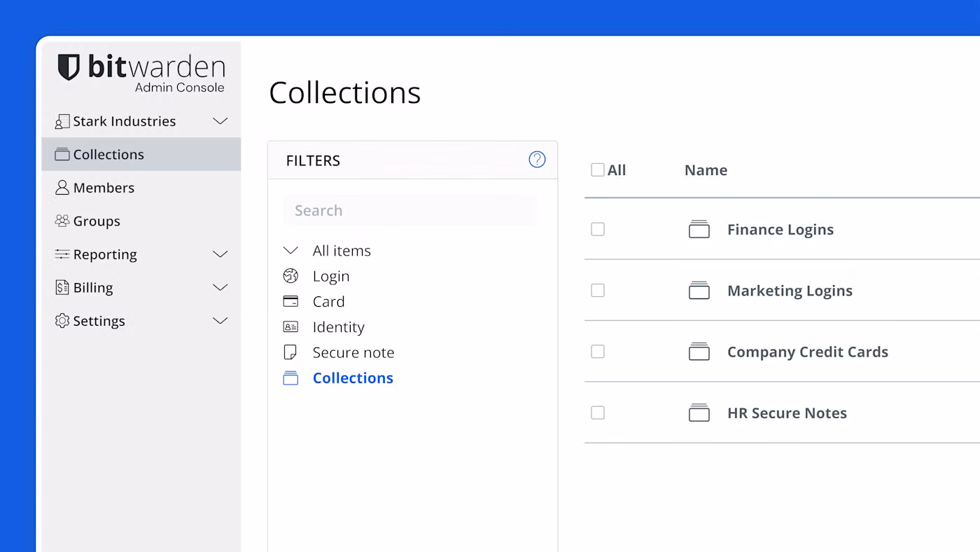Open the HR Secure Notes collection

(787, 413)
